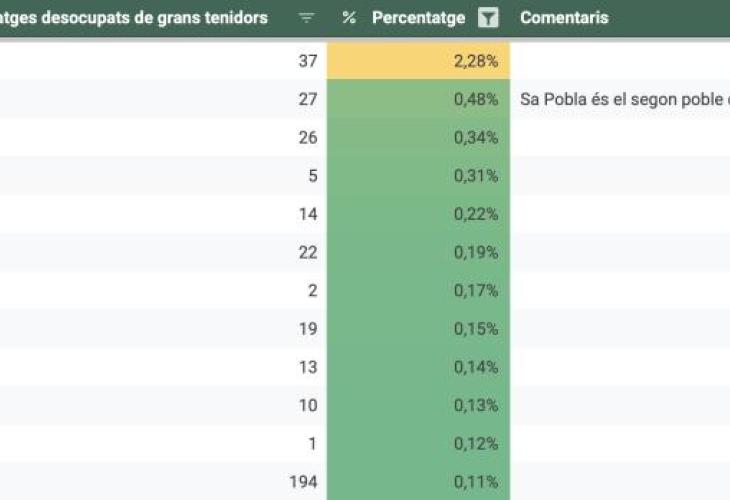730x500 pixels.
Task: Click the Sa Pobla comment cell
Action: (x=620, y=99)
